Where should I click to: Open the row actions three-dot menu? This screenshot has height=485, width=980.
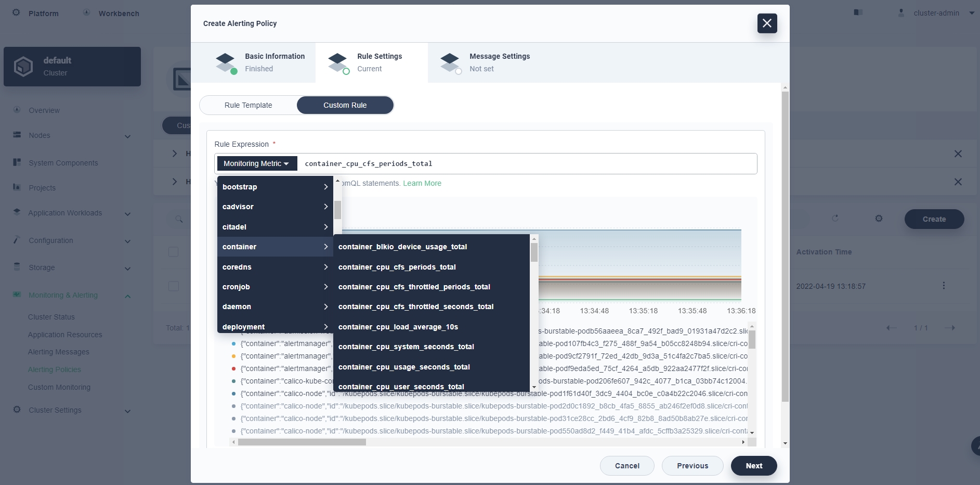click(944, 286)
